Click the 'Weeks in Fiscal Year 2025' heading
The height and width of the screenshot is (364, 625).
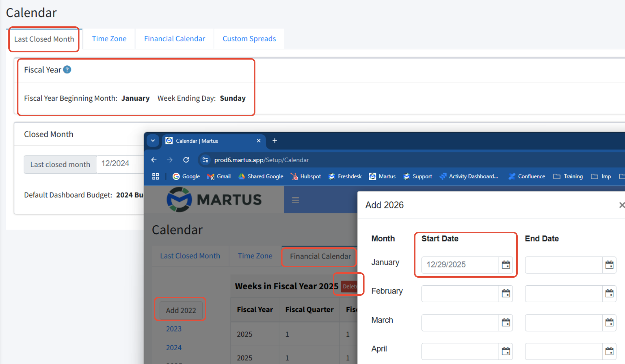click(286, 286)
